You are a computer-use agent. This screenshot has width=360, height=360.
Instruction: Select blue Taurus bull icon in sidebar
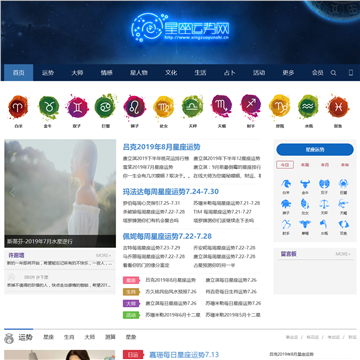point(305,184)
